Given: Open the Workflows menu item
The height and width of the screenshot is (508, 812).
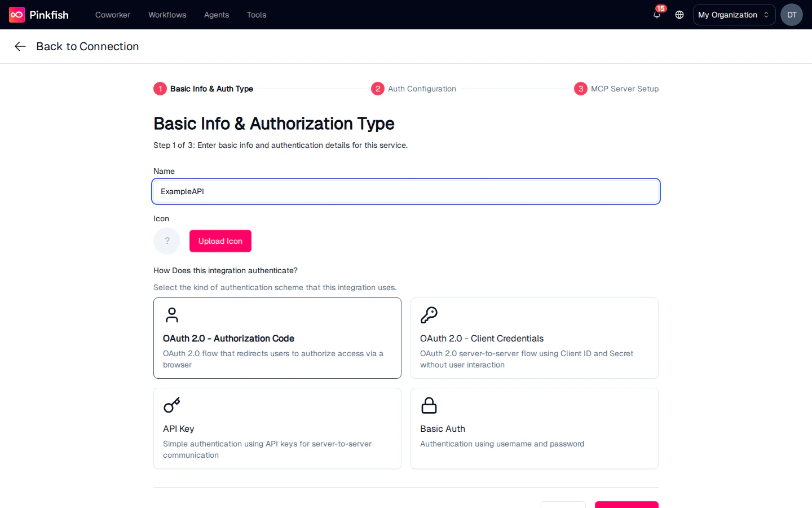Looking at the screenshot, I should point(167,15).
